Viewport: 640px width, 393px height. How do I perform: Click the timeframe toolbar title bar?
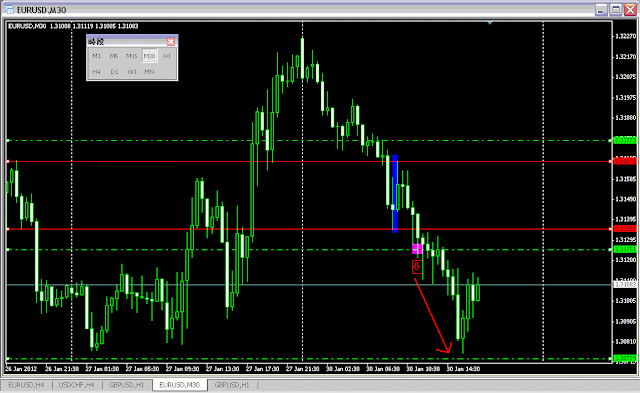(x=127, y=42)
